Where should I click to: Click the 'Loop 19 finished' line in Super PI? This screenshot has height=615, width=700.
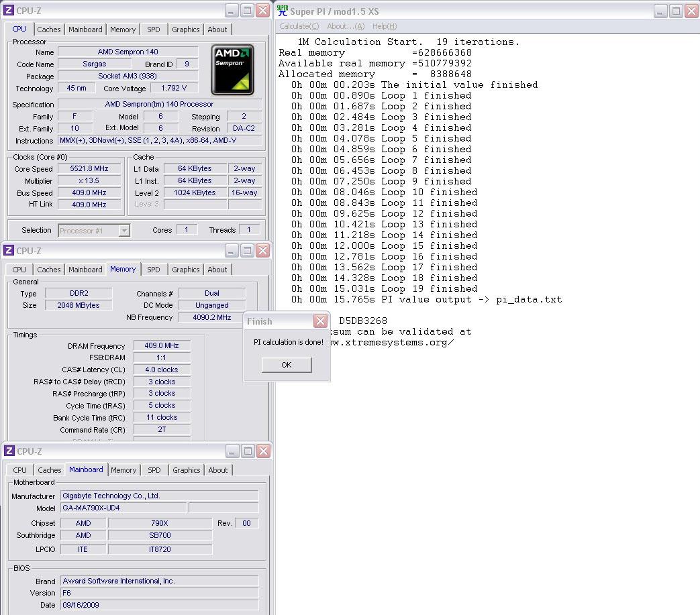point(385,288)
